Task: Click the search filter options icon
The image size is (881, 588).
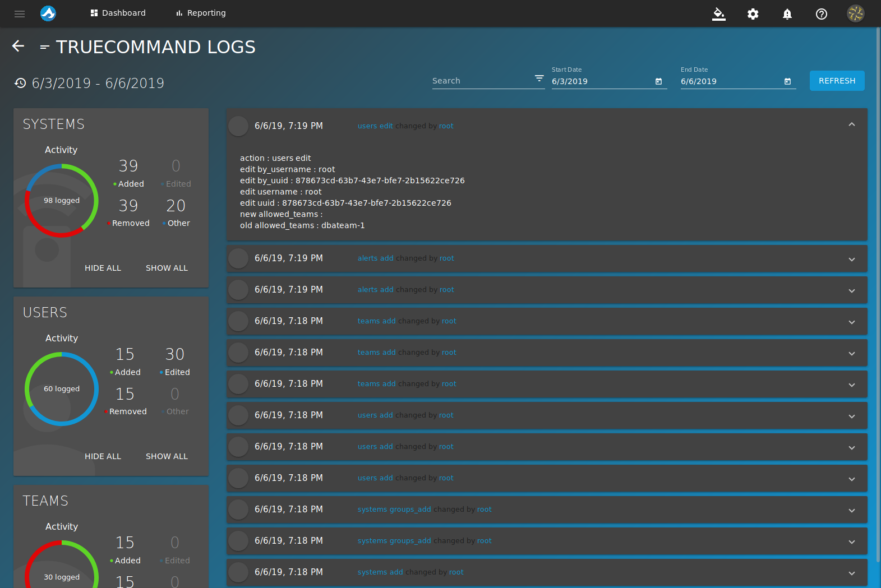Action: pos(539,78)
